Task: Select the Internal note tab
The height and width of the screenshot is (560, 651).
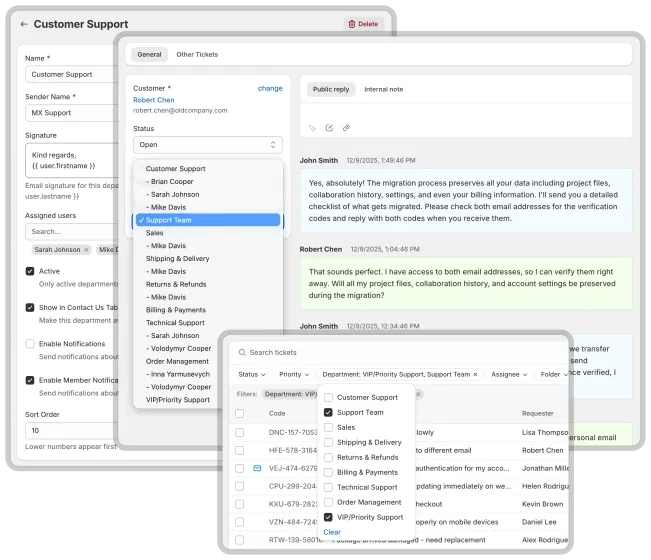Action: [x=384, y=89]
